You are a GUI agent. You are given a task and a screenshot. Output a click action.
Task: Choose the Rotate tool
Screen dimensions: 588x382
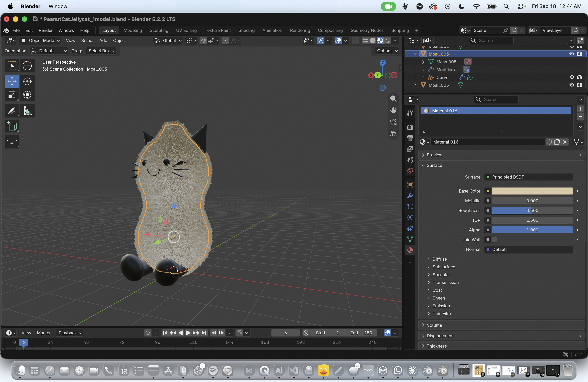tap(27, 81)
